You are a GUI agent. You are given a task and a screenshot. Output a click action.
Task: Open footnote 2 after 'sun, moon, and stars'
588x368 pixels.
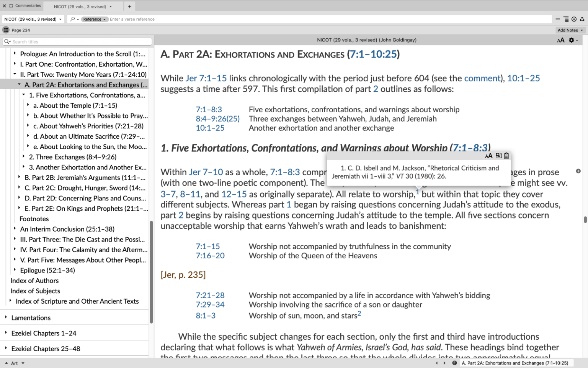click(x=359, y=314)
